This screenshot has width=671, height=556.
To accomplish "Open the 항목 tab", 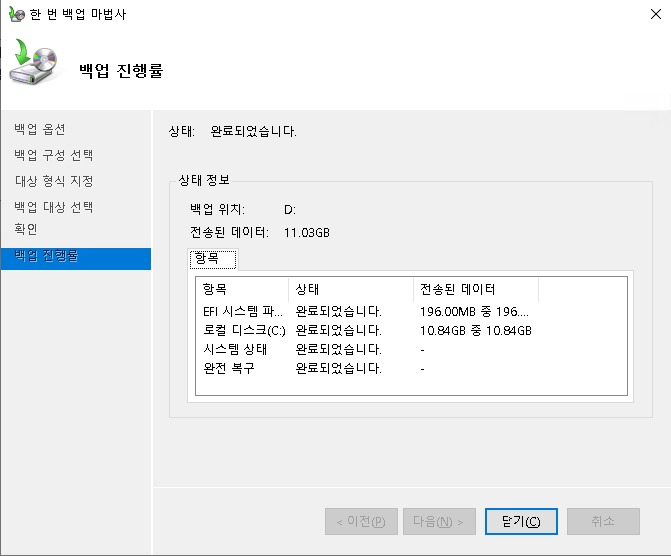I will pyautogui.click(x=212, y=260).
